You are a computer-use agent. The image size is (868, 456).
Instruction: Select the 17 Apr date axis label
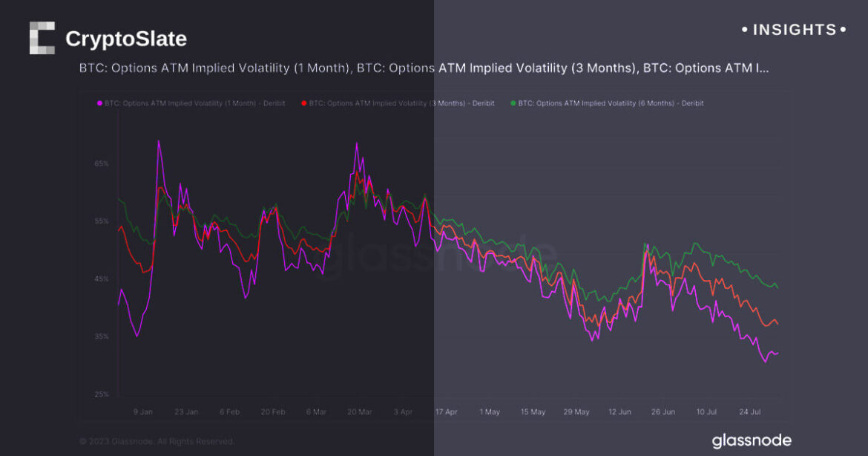coord(446,411)
